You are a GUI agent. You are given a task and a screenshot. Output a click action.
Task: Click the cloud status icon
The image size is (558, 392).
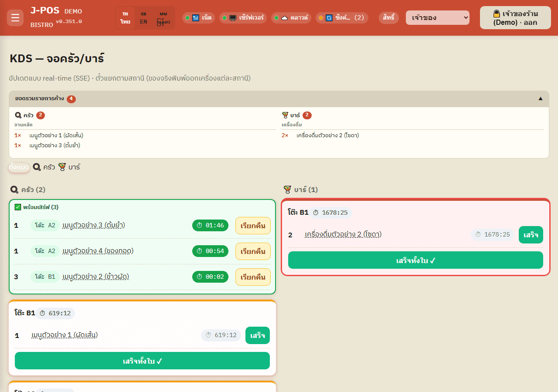[284, 18]
